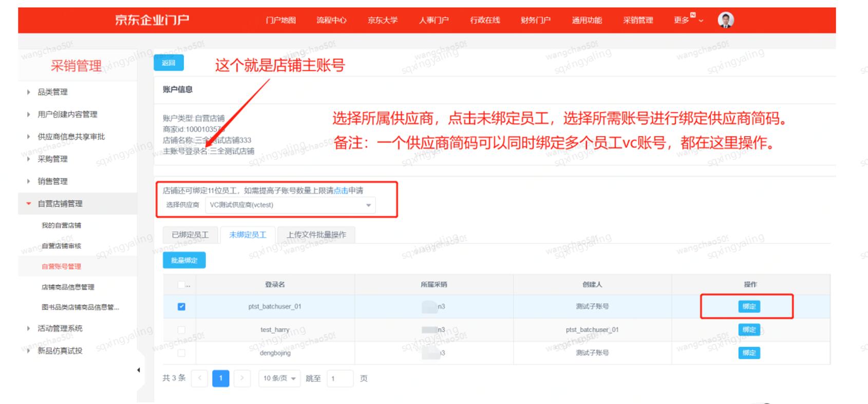The height and width of the screenshot is (404, 868).
Task: Collapse the sidebar with the arrow handle
Action: 138,370
